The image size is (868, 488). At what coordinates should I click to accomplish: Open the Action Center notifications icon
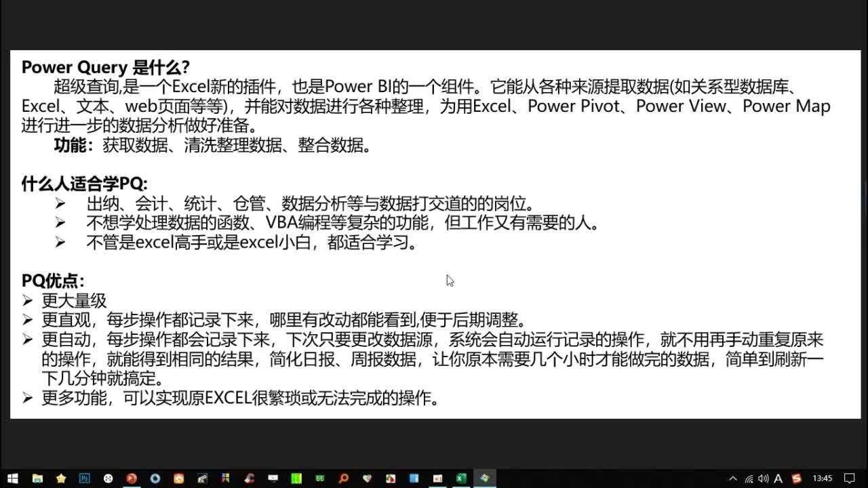pos(850,478)
